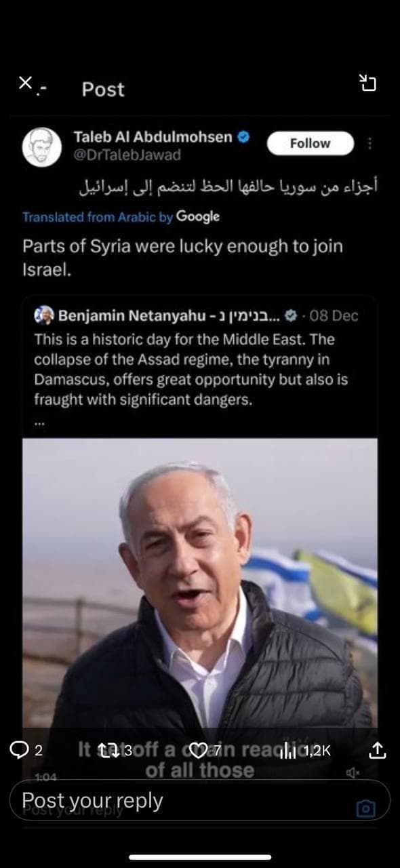Follow Taleb Al Abdulmohsen

pyautogui.click(x=310, y=143)
